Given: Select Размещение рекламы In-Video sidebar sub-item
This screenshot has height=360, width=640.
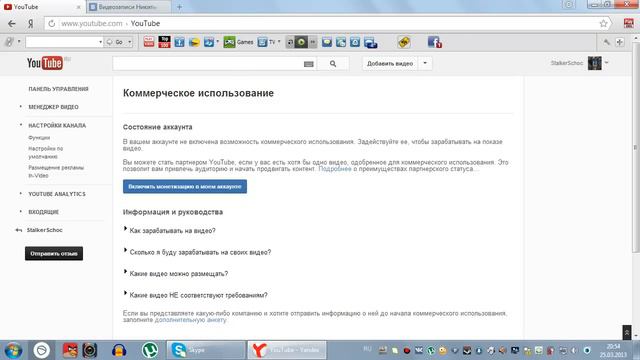Looking at the screenshot, I should click(56, 171).
